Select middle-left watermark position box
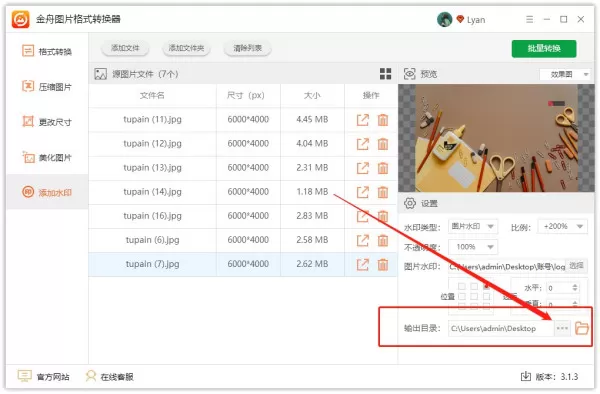Image resolution: width=600 pixels, height=394 pixels. [461, 296]
